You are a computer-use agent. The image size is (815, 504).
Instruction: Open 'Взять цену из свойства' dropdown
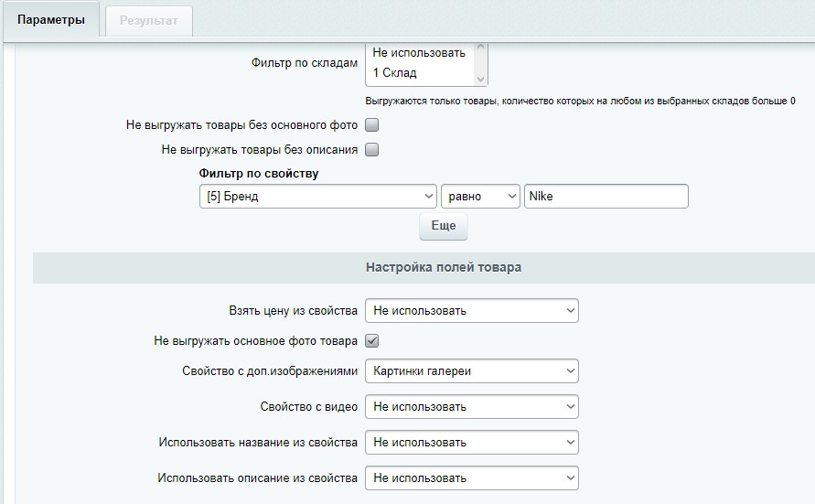coord(471,311)
